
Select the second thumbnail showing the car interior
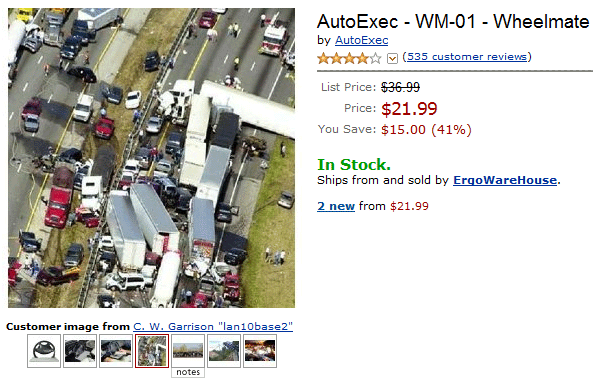[80, 351]
